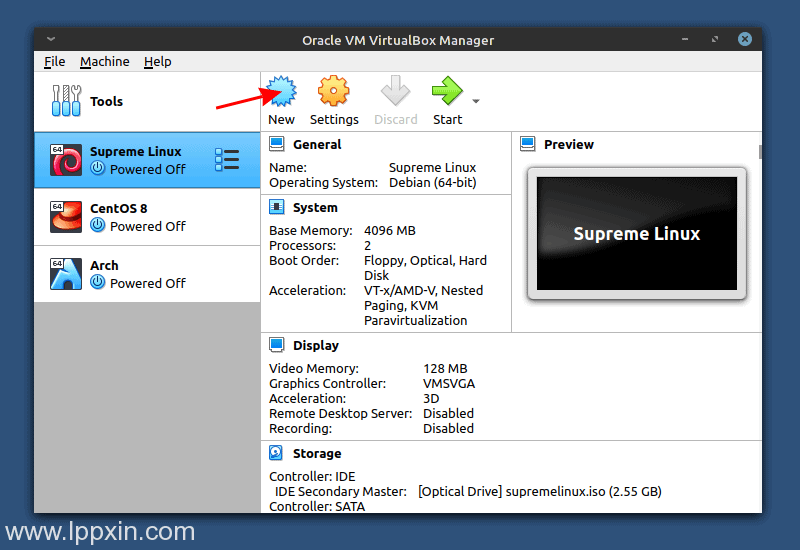This screenshot has height=550, width=800.
Task: Click the 'VT-x/AMD-V, Nested' acceleration text
Action: [423, 290]
